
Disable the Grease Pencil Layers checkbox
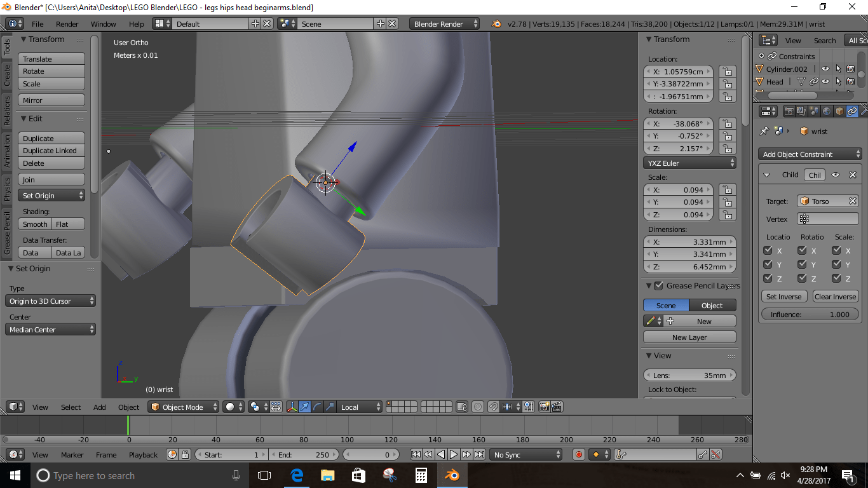pos(659,286)
